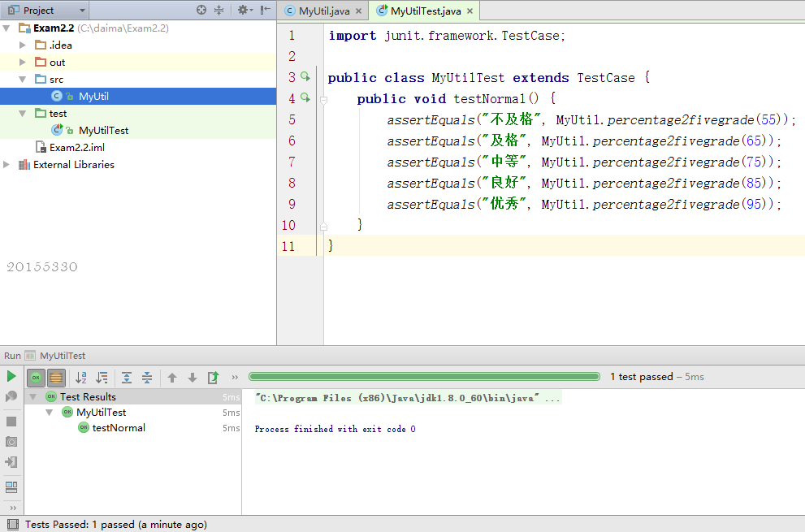805x532 pixels.
Task: Sort tests alphabetically
Action: point(81,378)
